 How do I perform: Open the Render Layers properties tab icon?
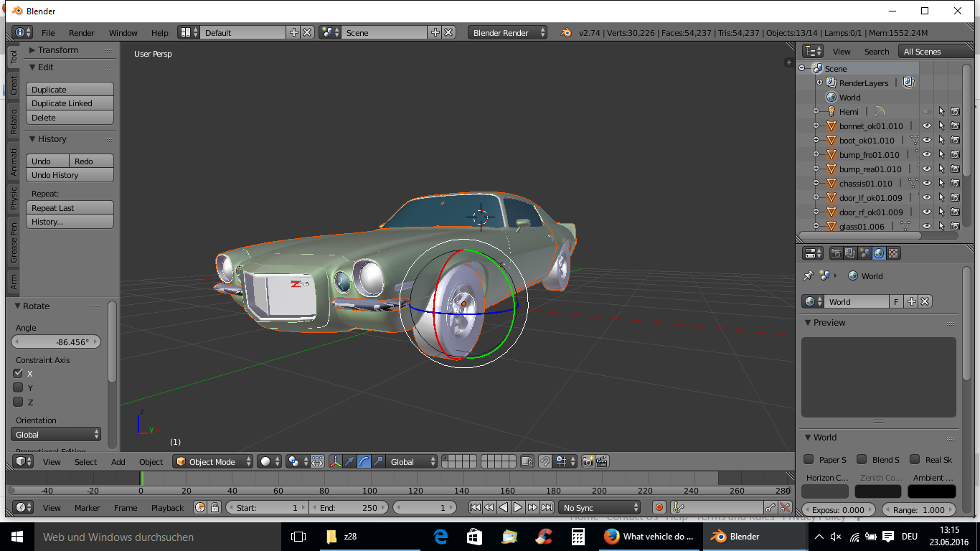(x=850, y=253)
